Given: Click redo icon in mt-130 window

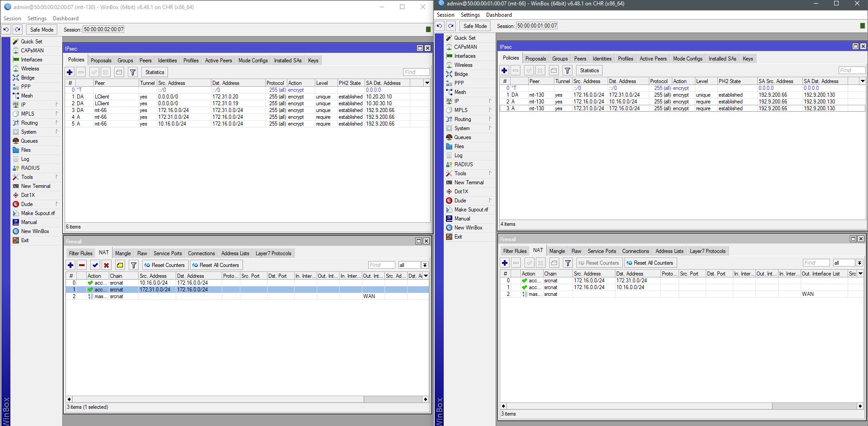Looking at the screenshot, I should 17,29.
